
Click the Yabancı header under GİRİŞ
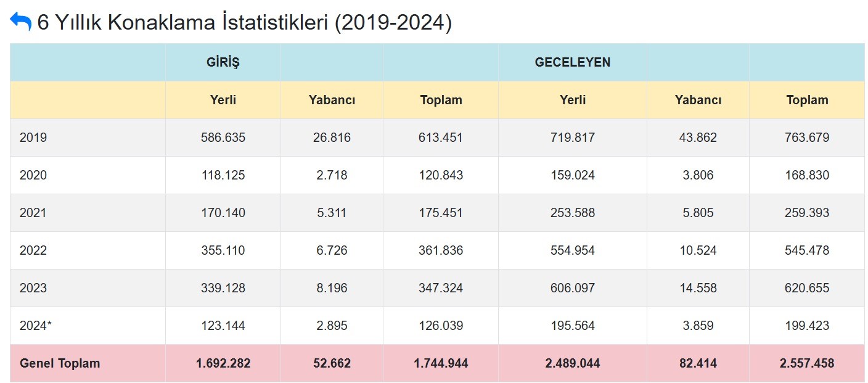tap(331, 99)
